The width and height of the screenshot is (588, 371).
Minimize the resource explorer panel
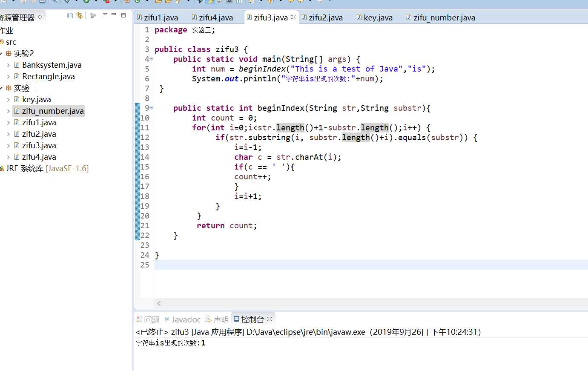[114, 15]
